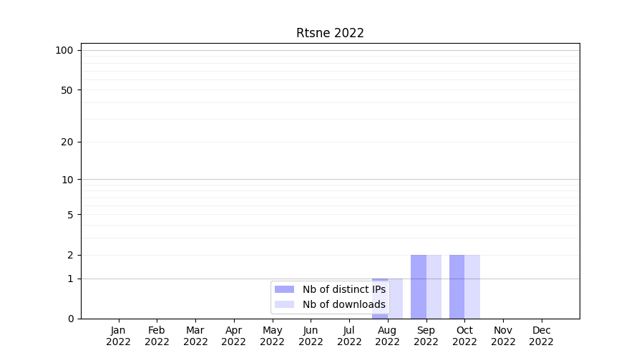The image size is (644, 358).
Task: Click the September distinct IPs bar
Action: [x=419, y=286]
